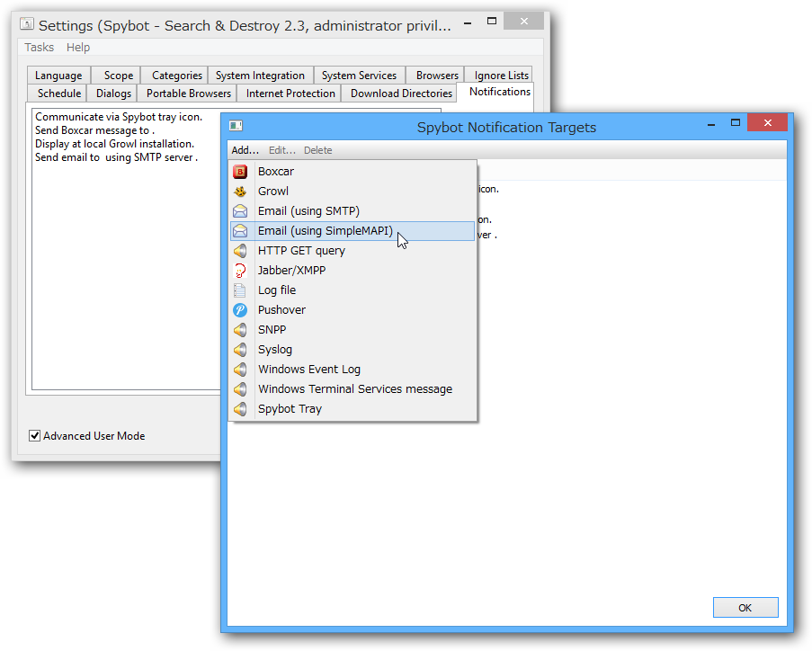
Task: Select Email (using SimpleMAPI) menu entry
Action: (352, 231)
